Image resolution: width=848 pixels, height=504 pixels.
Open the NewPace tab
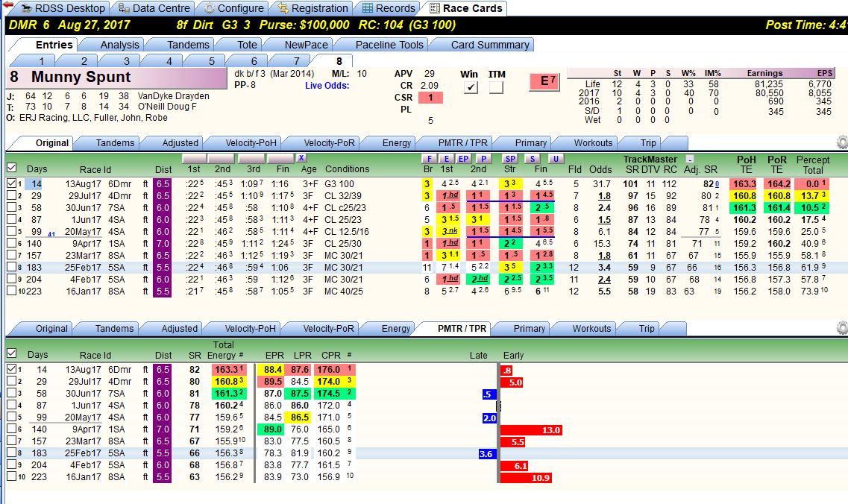point(306,45)
